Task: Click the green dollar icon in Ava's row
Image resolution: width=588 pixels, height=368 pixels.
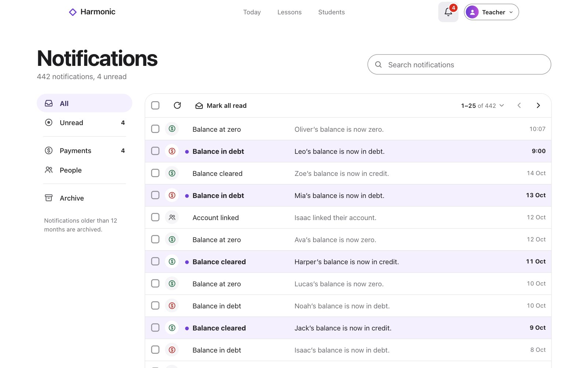Action: pos(172,239)
